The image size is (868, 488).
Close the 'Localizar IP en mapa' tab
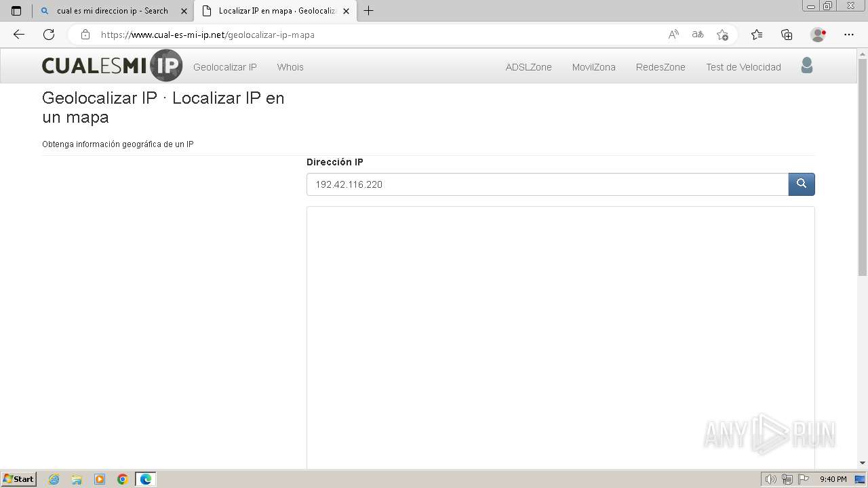tap(347, 11)
